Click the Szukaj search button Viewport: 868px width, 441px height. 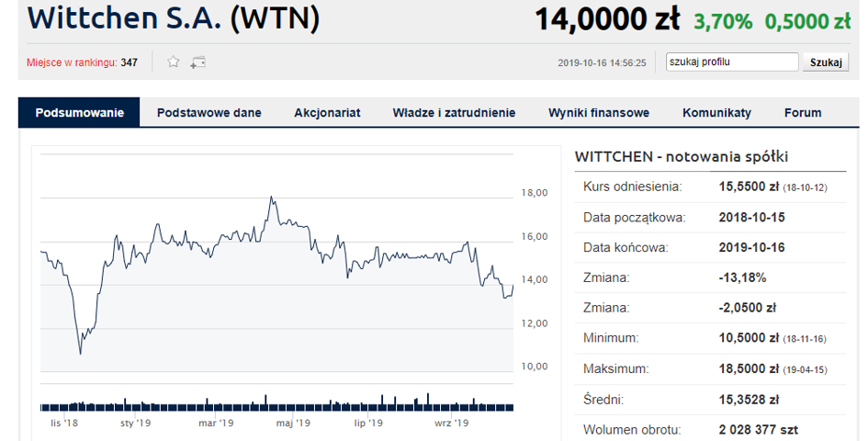pos(826,62)
